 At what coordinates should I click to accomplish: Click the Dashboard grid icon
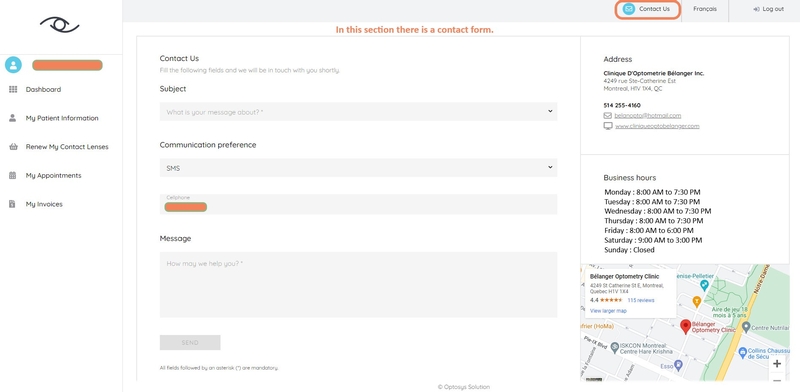tap(13, 89)
